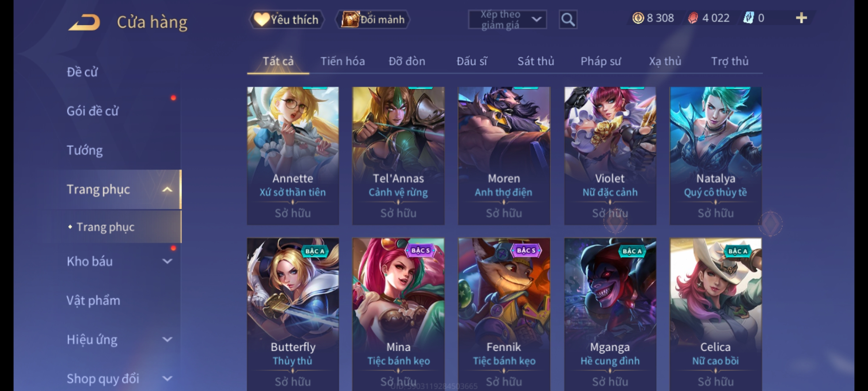Click the back arrow icon beside Cửa hàng
Screen dimensions: 868x391
pyautogui.click(x=84, y=22)
